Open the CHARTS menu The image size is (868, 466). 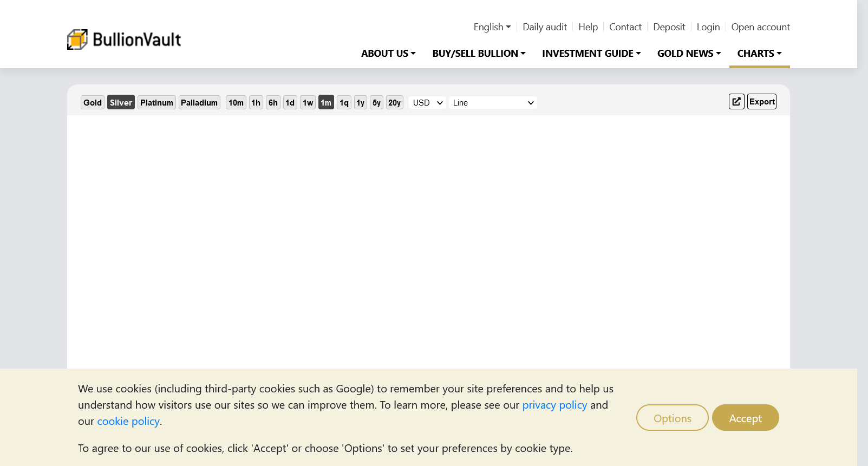click(x=759, y=54)
